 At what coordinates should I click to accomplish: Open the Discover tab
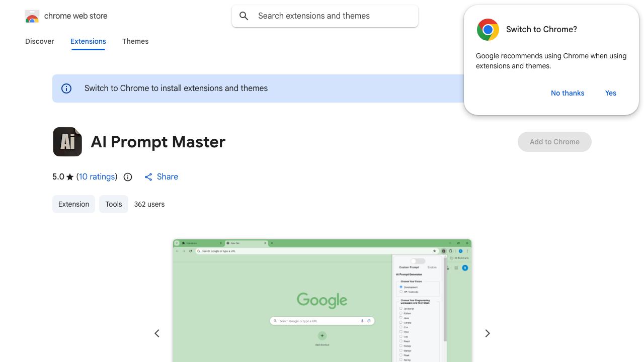tap(40, 41)
